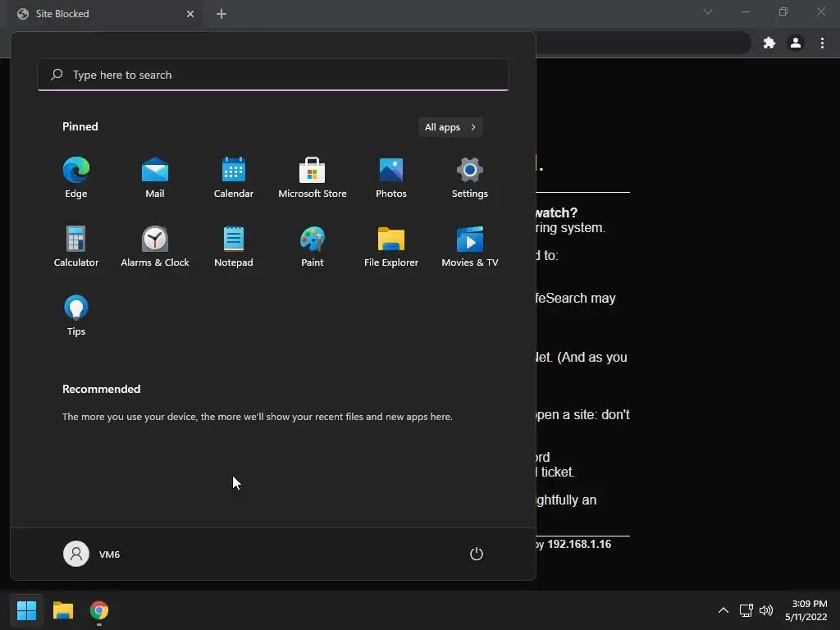Open network status in system tray
The height and width of the screenshot is (630, 840).
(x=746, y=610)
